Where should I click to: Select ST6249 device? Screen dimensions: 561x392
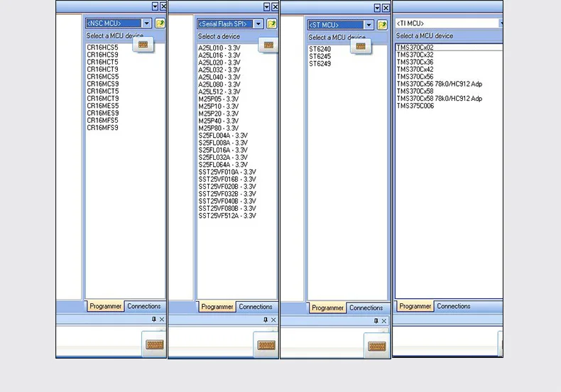320,64
